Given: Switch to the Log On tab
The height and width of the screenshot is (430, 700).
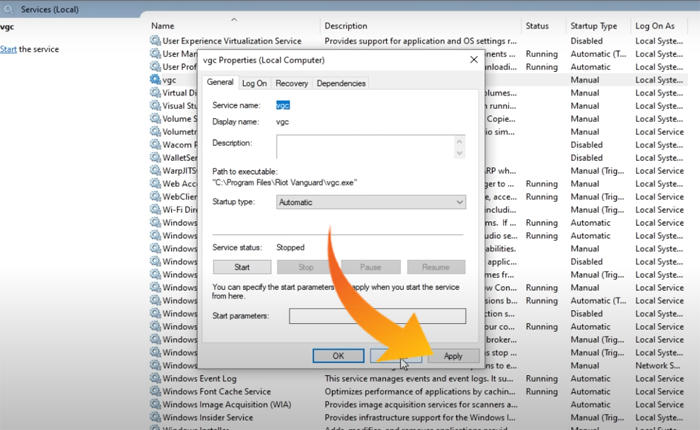Looking at the screenshot, I should point(254,83).
